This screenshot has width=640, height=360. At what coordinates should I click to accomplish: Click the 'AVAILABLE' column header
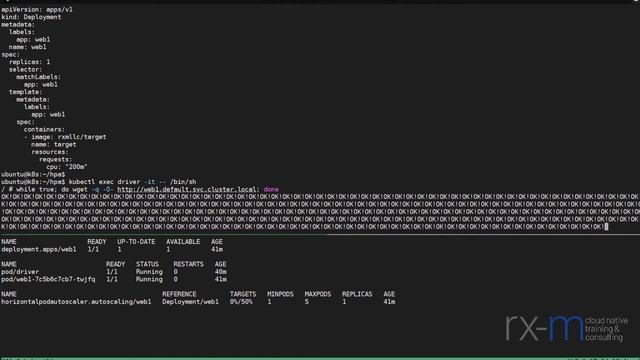183,242
